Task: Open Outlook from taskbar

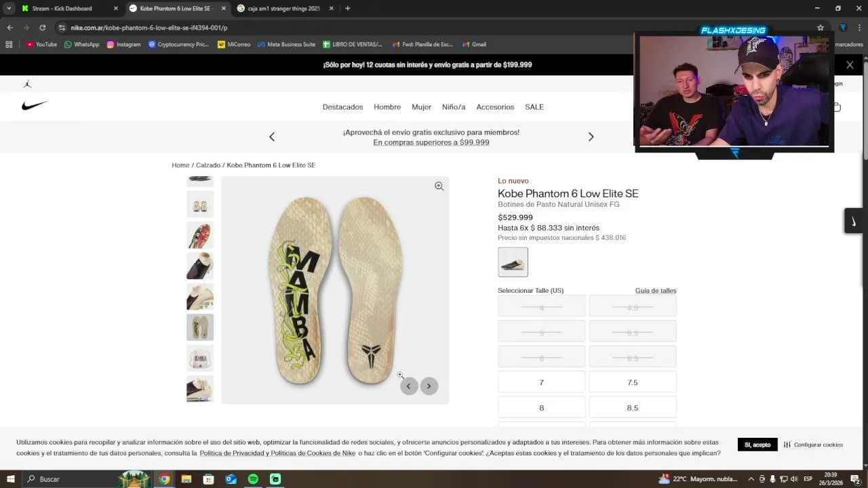Action: [231, 479]
